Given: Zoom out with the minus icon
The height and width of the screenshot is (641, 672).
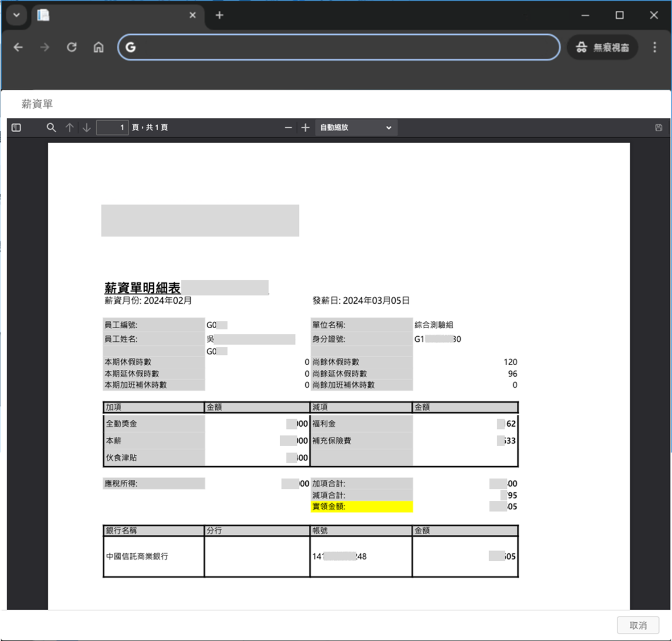Looking at the screenshot, I should coord(288,128).
